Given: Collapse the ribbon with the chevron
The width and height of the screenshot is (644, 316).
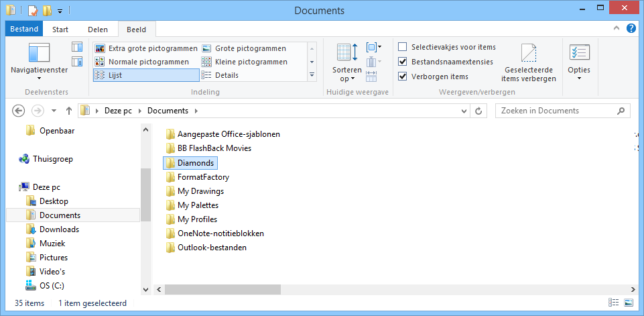Looking at the screenshot, I should point(616,28).
